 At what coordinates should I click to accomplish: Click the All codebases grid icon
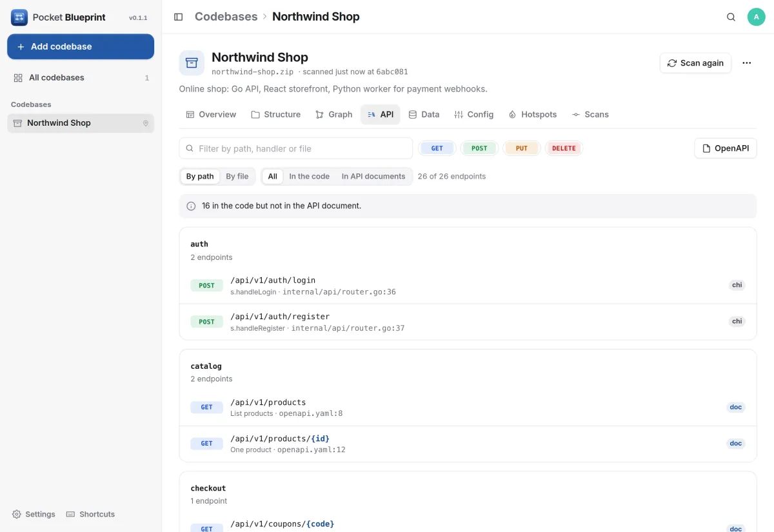(x=18, y=77)
